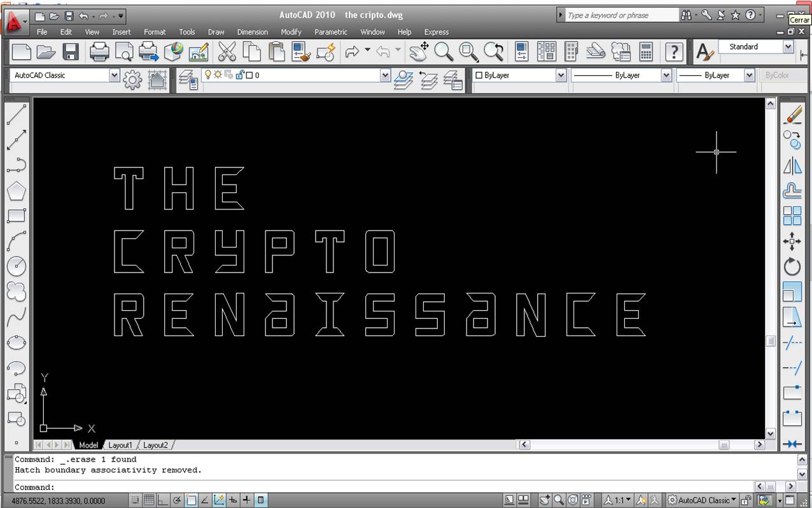Click the Help question mark icon
Screen dimensions: 812x508
coord(674,52)
